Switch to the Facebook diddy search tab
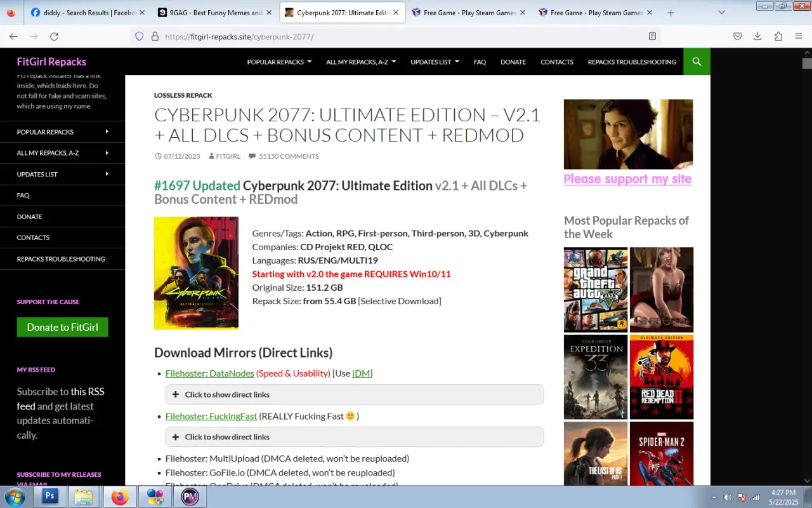 click(88, 13)
